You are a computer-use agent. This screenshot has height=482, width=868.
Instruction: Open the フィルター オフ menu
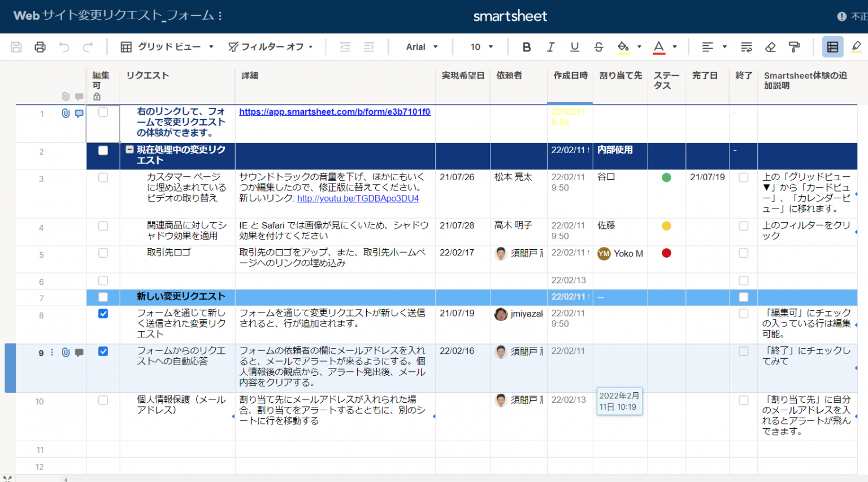click(x=271, y=47)
